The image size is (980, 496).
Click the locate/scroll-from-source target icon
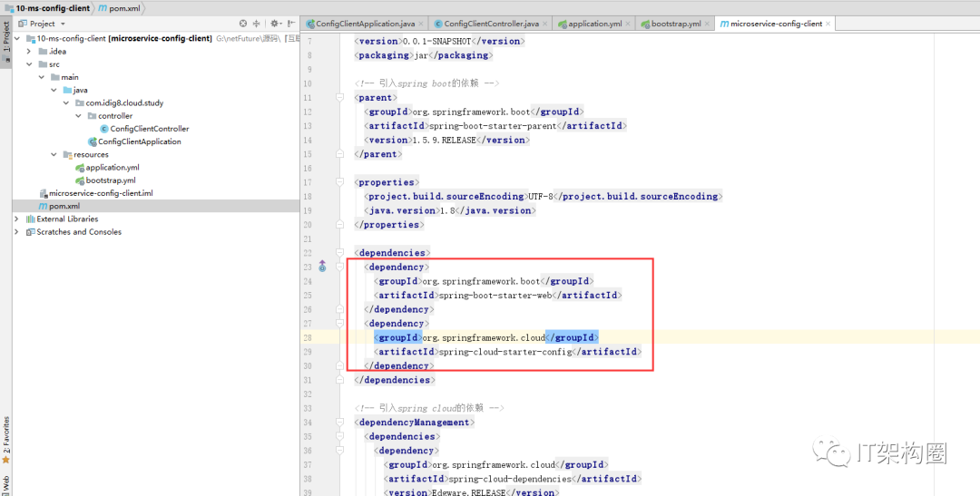coord(243,24)
